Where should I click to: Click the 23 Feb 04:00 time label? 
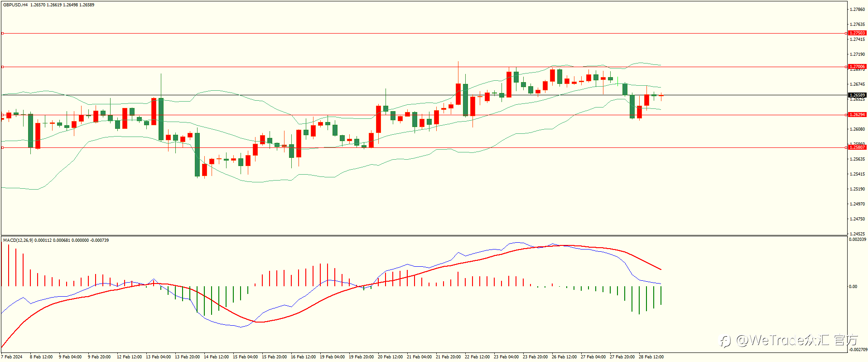point(506,357)
